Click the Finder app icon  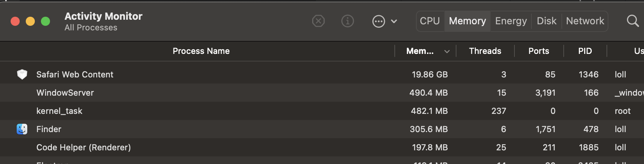point(22,129)
